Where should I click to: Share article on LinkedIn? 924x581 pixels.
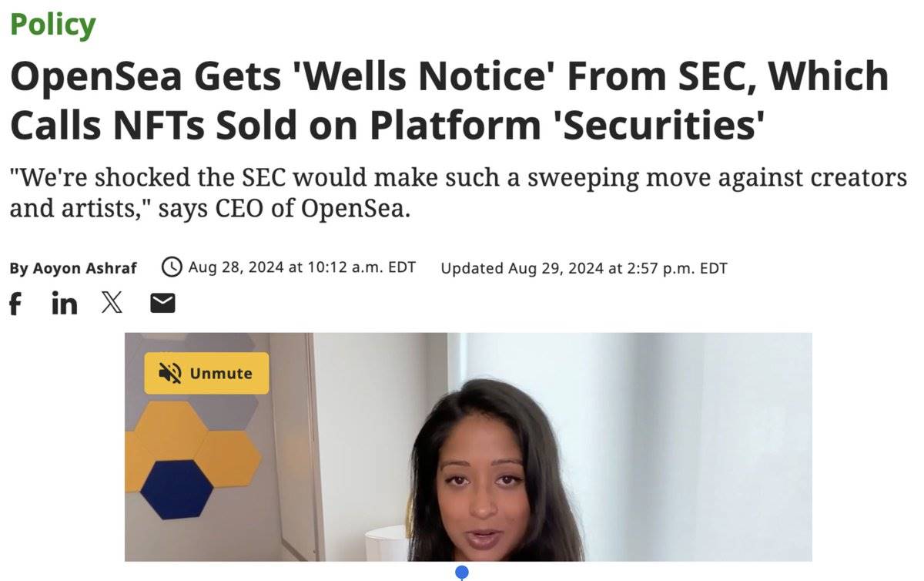pyautogui.click(x=65, y=304)
